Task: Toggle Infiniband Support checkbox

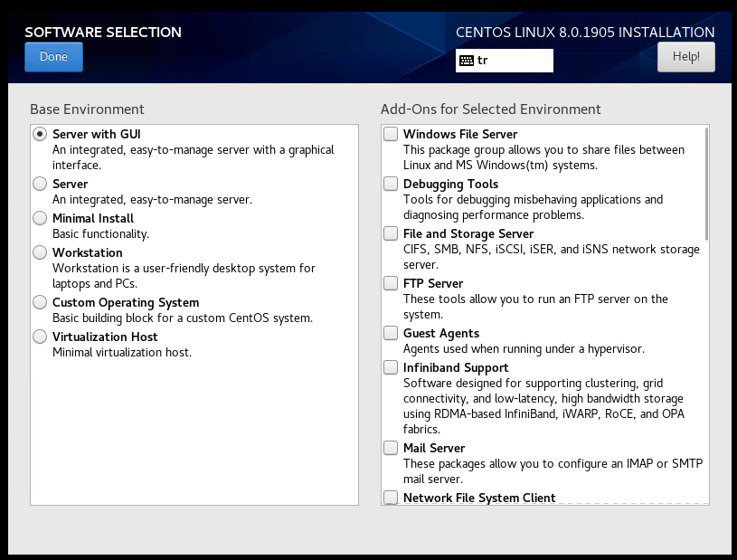Action: 391,367
